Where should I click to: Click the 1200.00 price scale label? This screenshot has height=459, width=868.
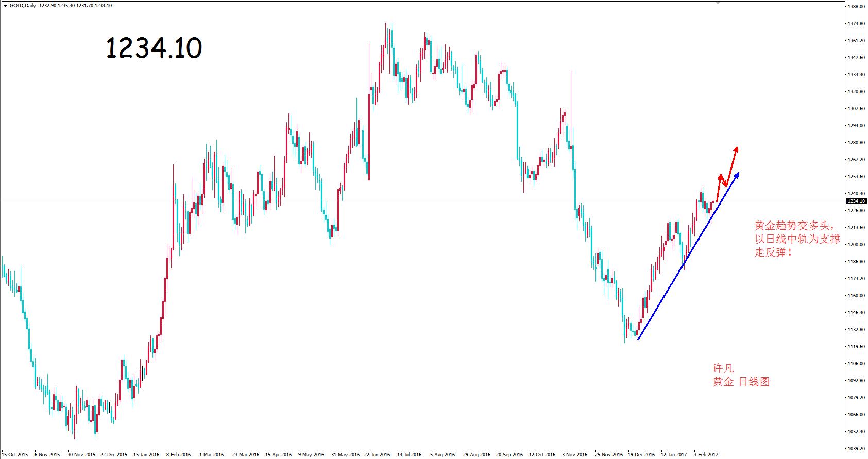click(856, 245)
